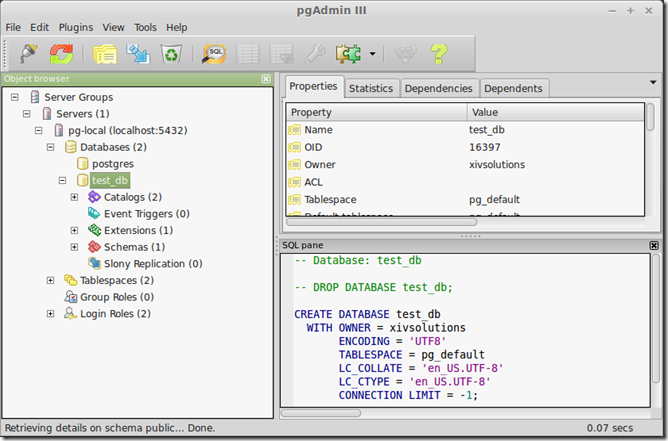Select Login Roles (2) tree item

(115, 314)
